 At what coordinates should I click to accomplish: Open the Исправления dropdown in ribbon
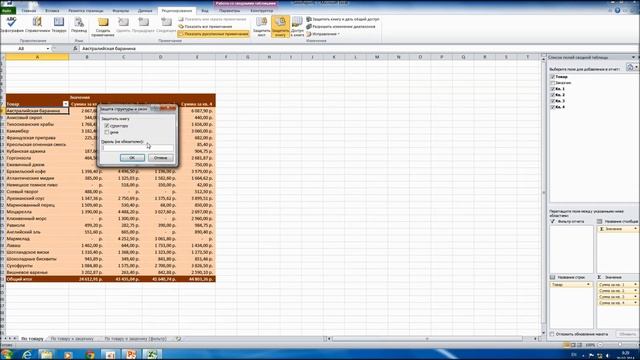click(323, 34)
